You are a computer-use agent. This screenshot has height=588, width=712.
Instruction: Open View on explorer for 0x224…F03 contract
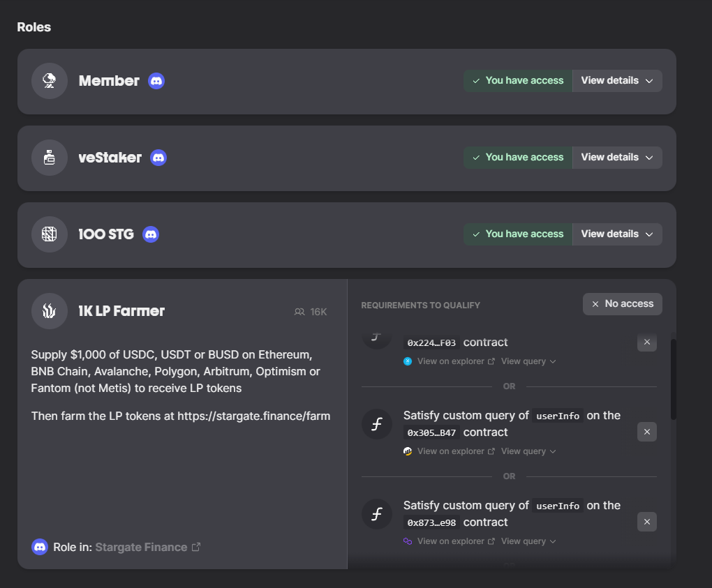click(456, 361)
